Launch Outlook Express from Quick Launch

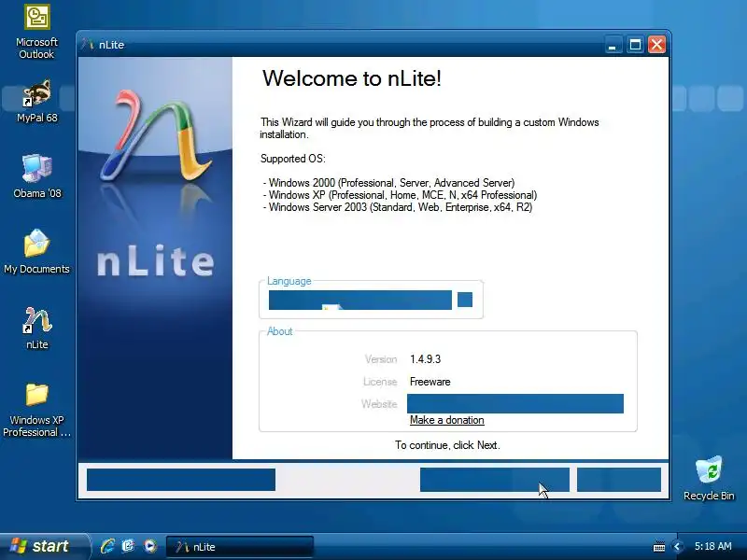(x=129, y=546)
